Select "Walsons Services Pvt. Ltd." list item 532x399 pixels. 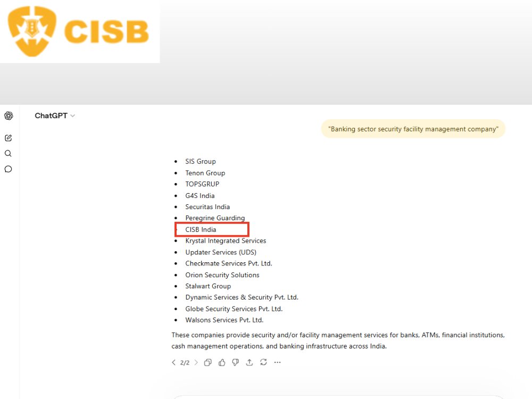pos(225,320)
